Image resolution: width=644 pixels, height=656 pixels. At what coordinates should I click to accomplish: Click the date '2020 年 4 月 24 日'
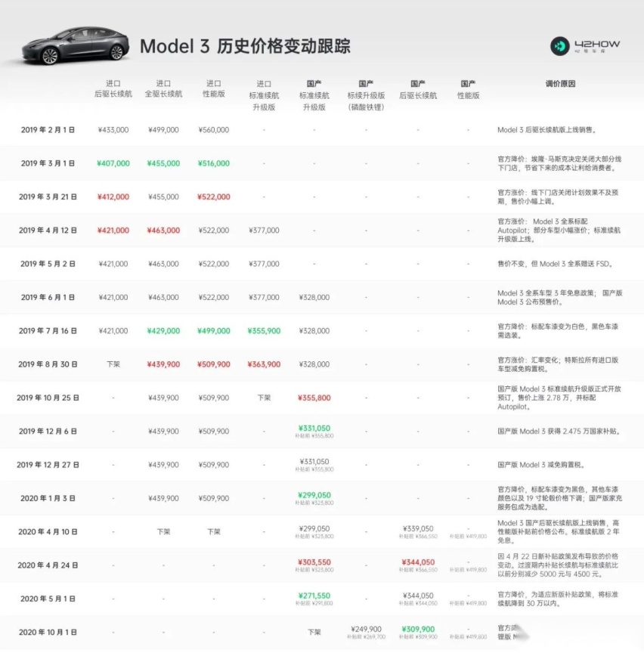[48, 565]
